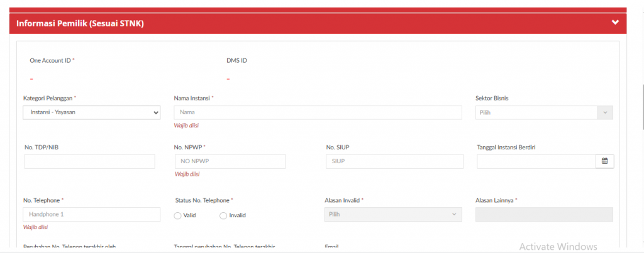Click the Alasan Lainnya text field
This screenshot has width=644, height=253.
tap(544, 215)
